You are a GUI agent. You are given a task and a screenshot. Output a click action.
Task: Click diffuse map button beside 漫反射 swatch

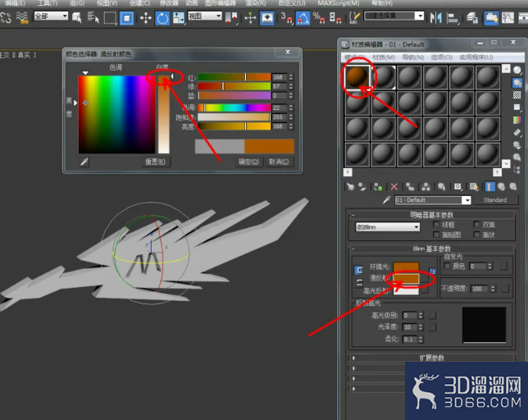[x=425, y=279]
